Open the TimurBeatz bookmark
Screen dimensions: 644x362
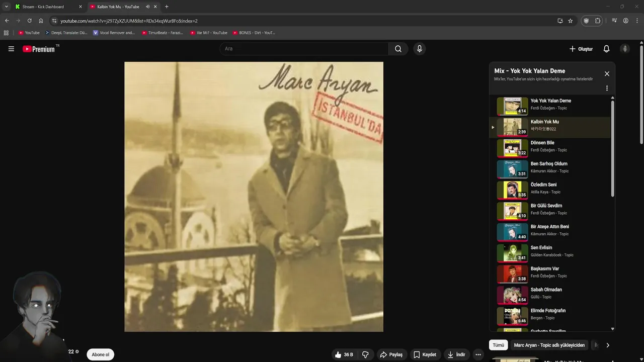[x=163, y=33]
